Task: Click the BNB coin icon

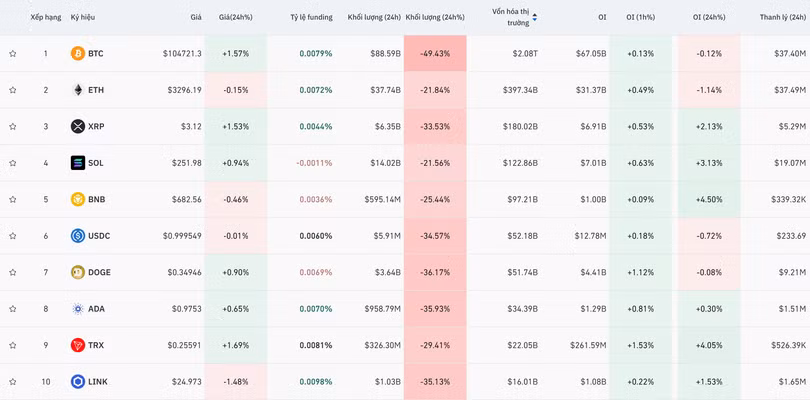Action: (x=78, y=199)
